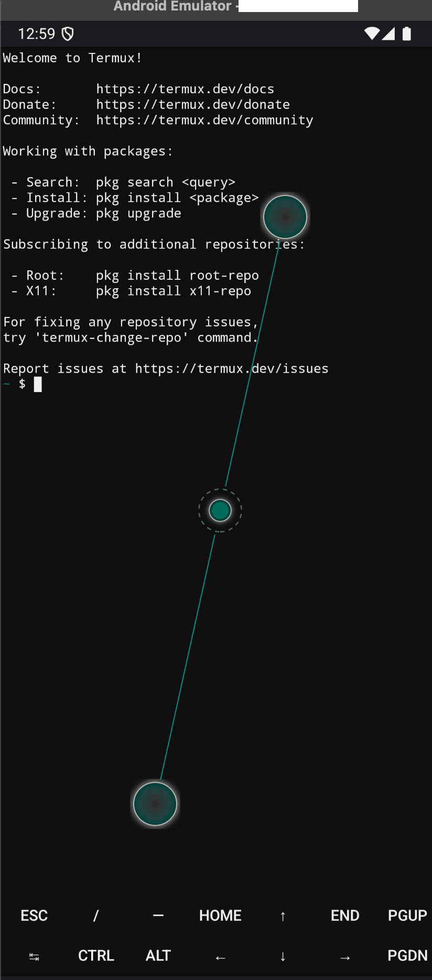
Task: Tap the PGDN key
Action: 407,956
